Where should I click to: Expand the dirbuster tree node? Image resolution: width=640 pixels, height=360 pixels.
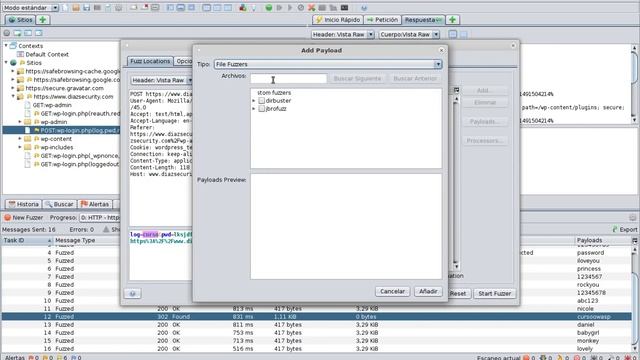[x=254, y=100]
